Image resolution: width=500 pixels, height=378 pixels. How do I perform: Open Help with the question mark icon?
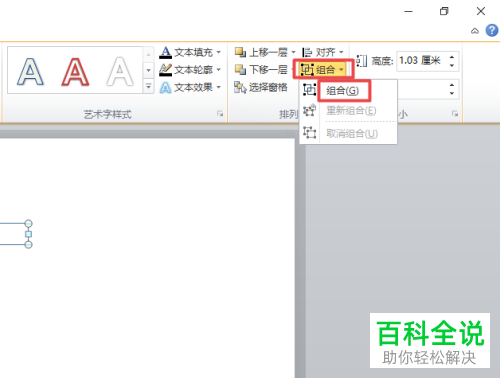(492, 30)
